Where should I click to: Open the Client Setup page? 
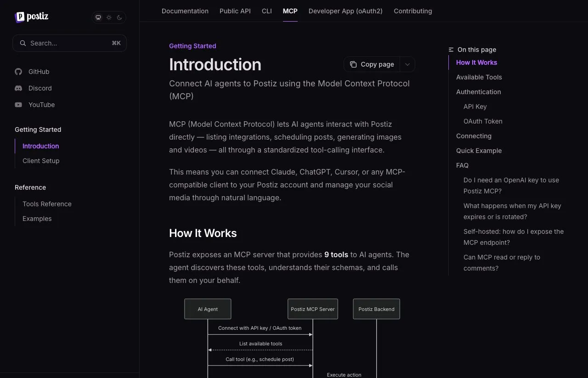[41, 161]
